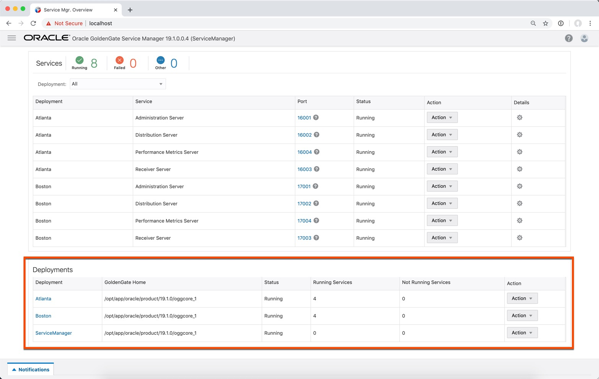Click the blue Other services status icon

pyautogui.click(x=160, y=60)
